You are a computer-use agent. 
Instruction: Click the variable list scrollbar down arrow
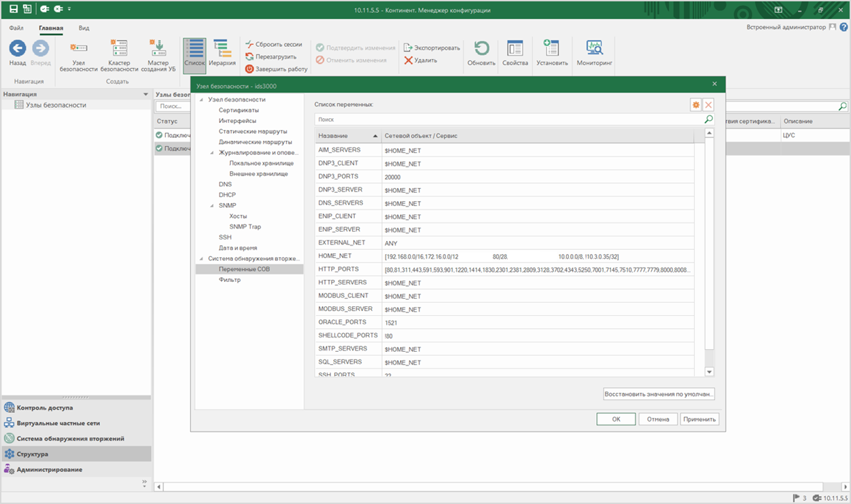[710, 372]
